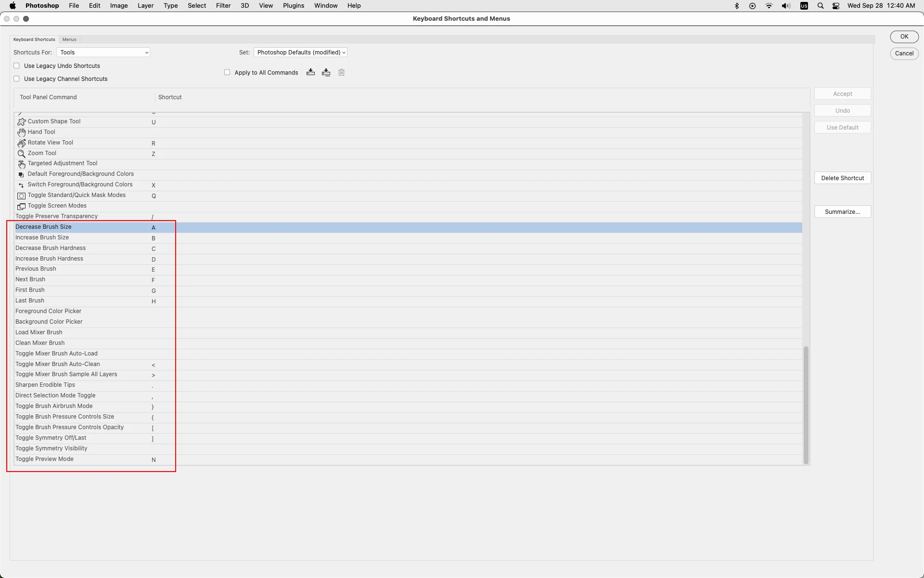The image size is (924, 578).
Task: Enable Use Legacy Channel Shortcuts checkbox
Action: click(17, 79)
